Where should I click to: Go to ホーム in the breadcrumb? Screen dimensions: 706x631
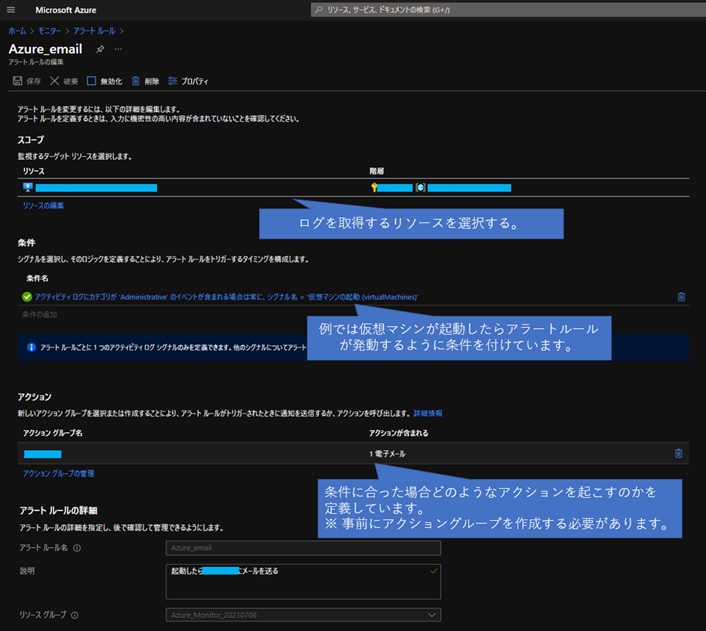click(x=17, y=31)
